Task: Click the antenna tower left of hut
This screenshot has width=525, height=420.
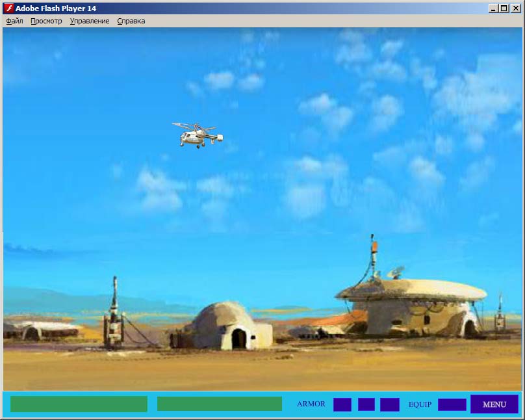Action: pyautogui.click(x=114, y=313)
